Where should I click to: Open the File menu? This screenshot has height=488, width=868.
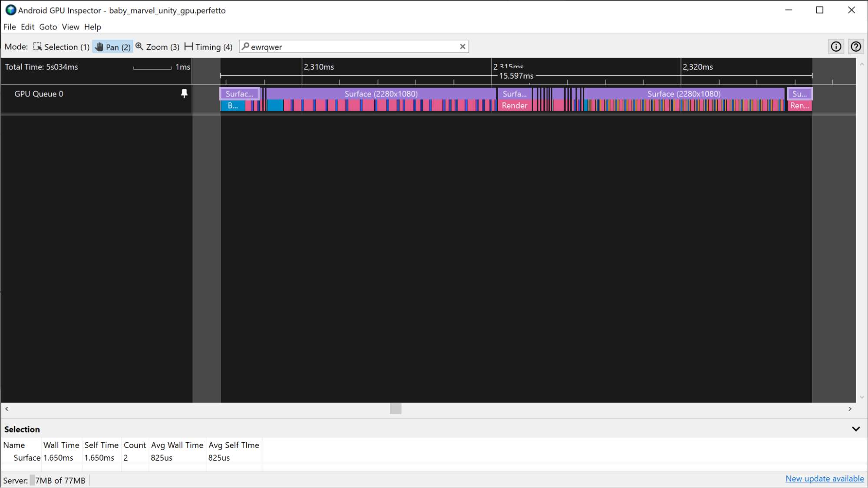pos(10,26)
